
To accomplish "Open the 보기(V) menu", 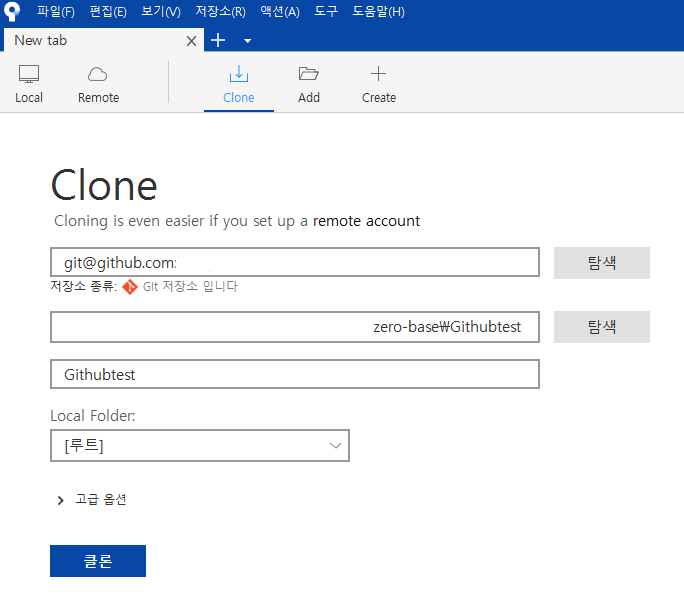I will tap(161, 11).
